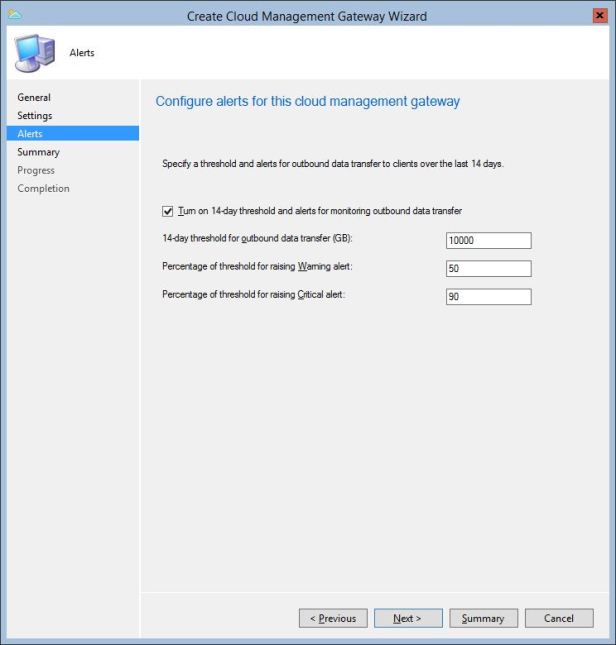Screen dimensions: 616x645
Task: Click the '14-day threshold for outbound data transfer (GB)' label
Action: [x=257, y=238]
